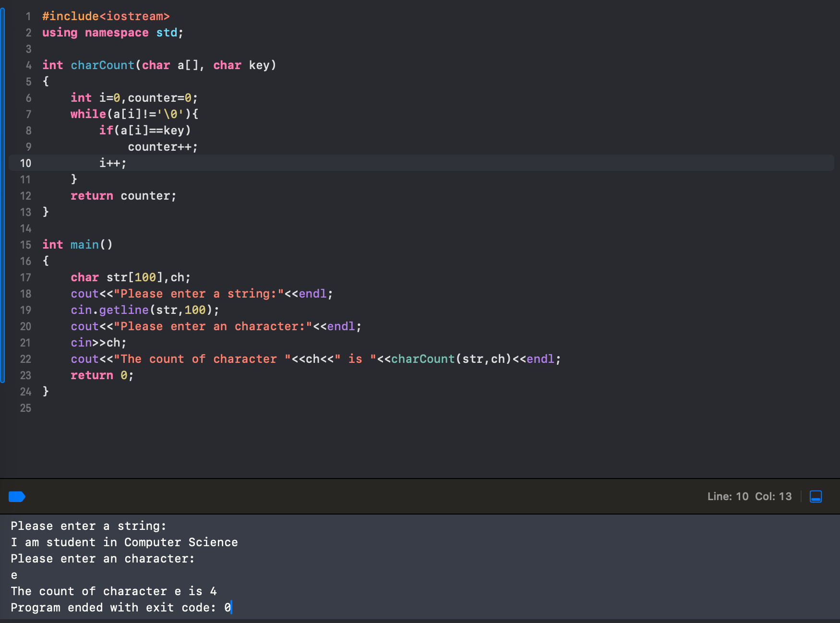Screen dimensions: 840x623
Task: Click console input line showing 'e'
Action: click(14, 575)
